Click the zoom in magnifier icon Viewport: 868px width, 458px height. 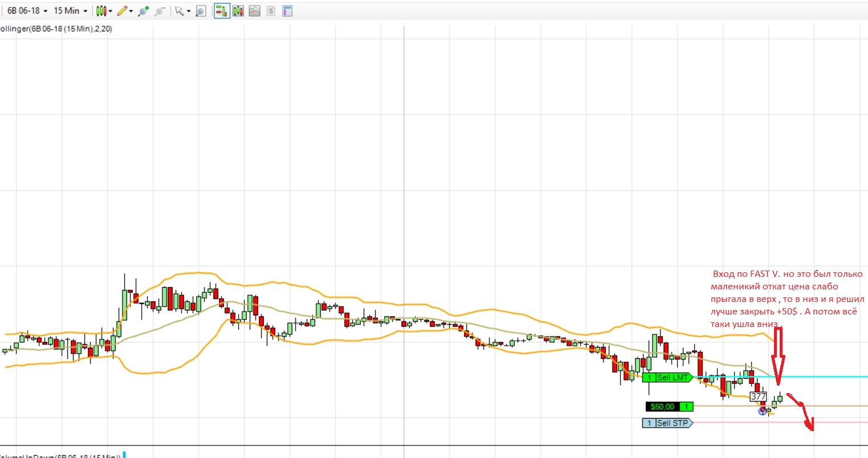(143, 11)
